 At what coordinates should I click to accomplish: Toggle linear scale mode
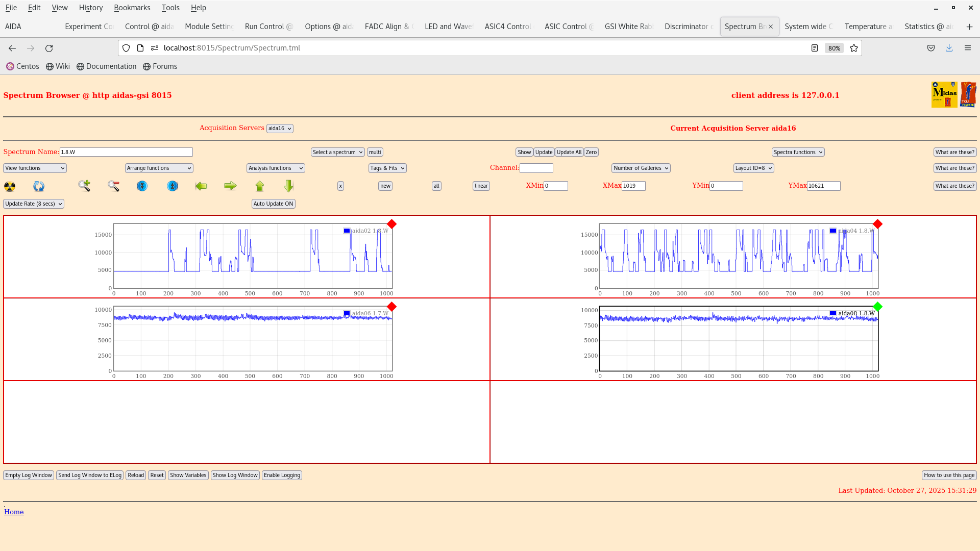(480, 186)
